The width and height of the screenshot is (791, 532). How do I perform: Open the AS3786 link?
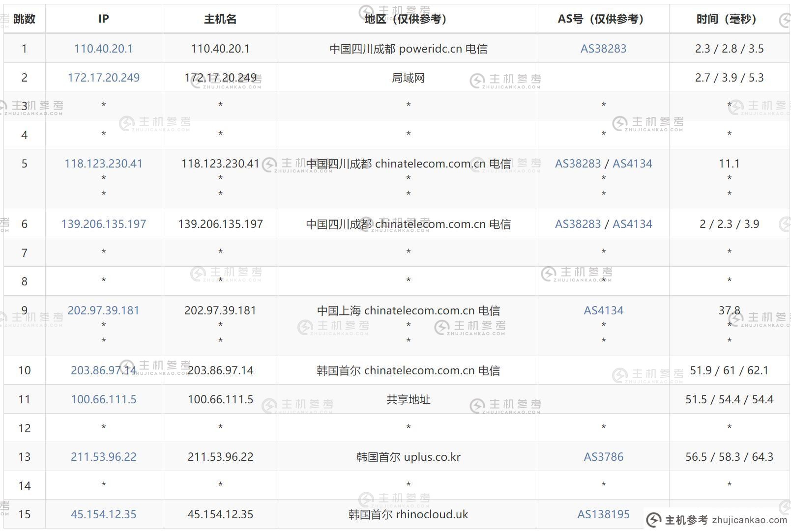point(603,457)
